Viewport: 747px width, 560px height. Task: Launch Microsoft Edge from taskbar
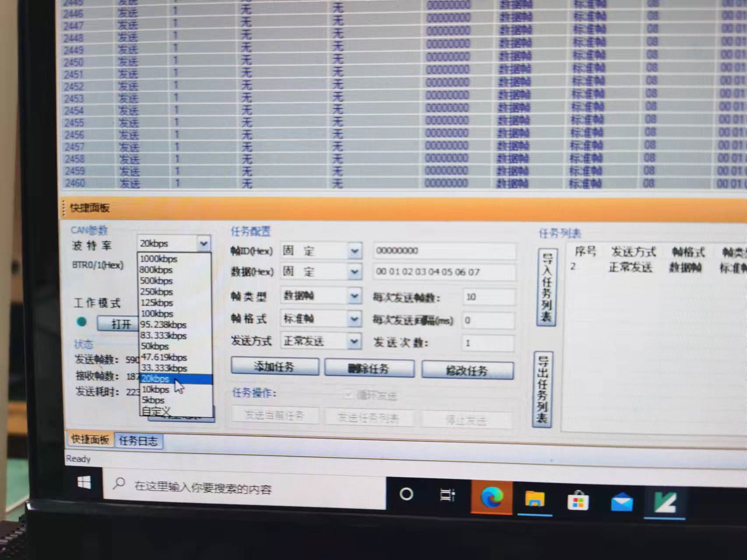[x=492, y=497]
